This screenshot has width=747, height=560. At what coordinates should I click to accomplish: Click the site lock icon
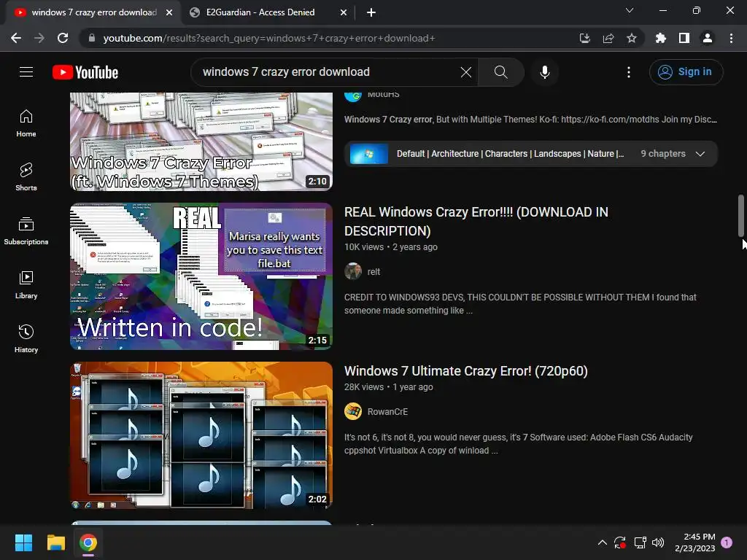coord(92,38)
